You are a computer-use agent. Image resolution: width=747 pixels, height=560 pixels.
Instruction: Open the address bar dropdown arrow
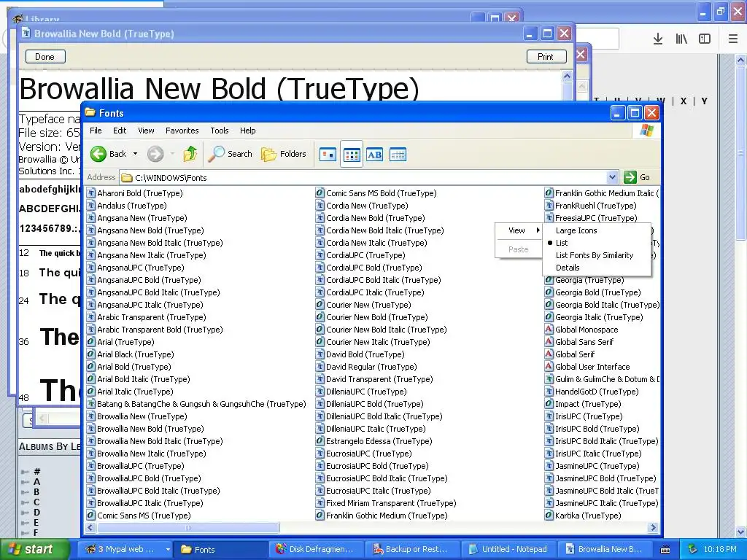[x=613, y=177]
